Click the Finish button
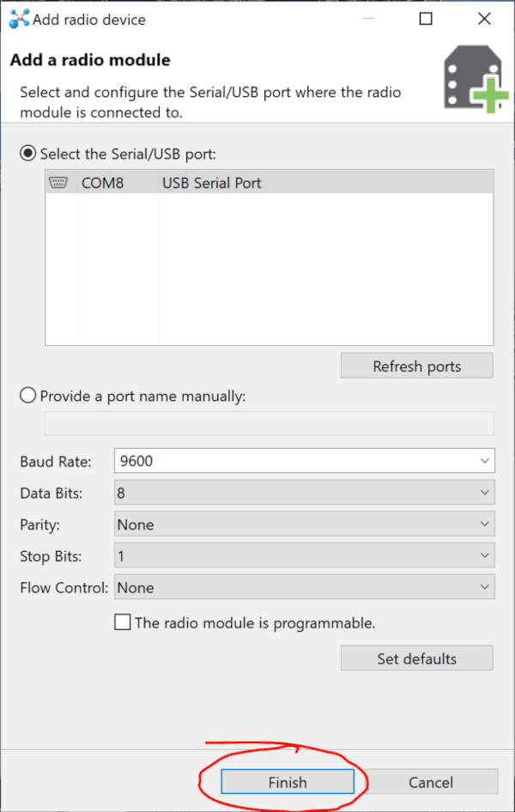The width and height of the screenshot is (515, 812). (x=288, y=782)
